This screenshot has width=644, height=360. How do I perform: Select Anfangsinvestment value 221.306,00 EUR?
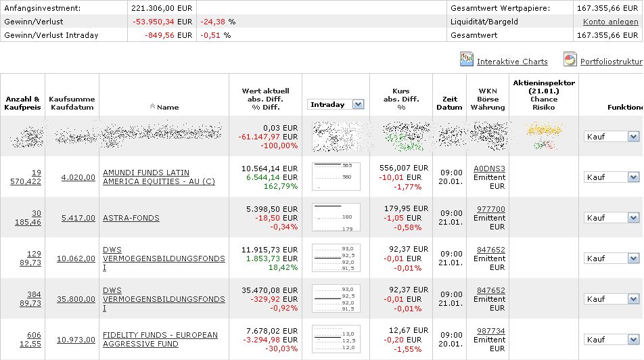(x=162, y=8)
